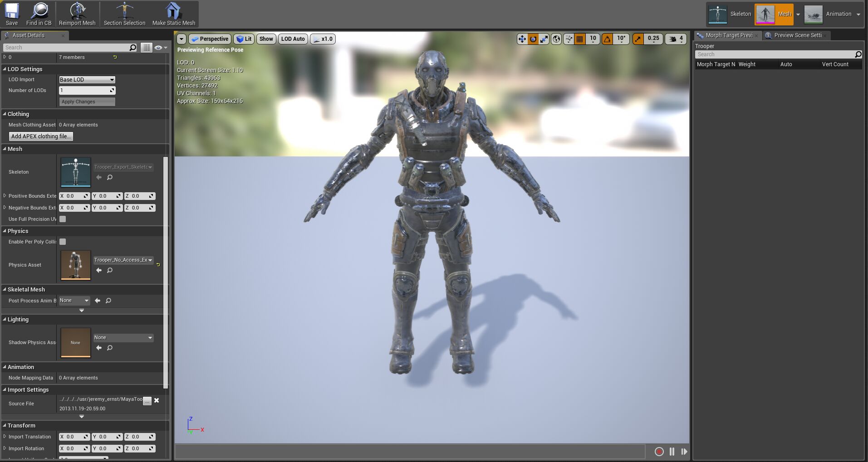Enable Use Full Precision UV checkbox
The width and height of the screenshot is (868, 462).
point(63,219)
